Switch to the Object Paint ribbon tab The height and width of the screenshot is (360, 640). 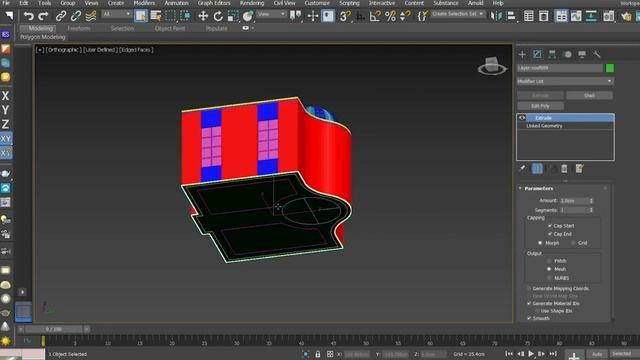pos(170,29)
